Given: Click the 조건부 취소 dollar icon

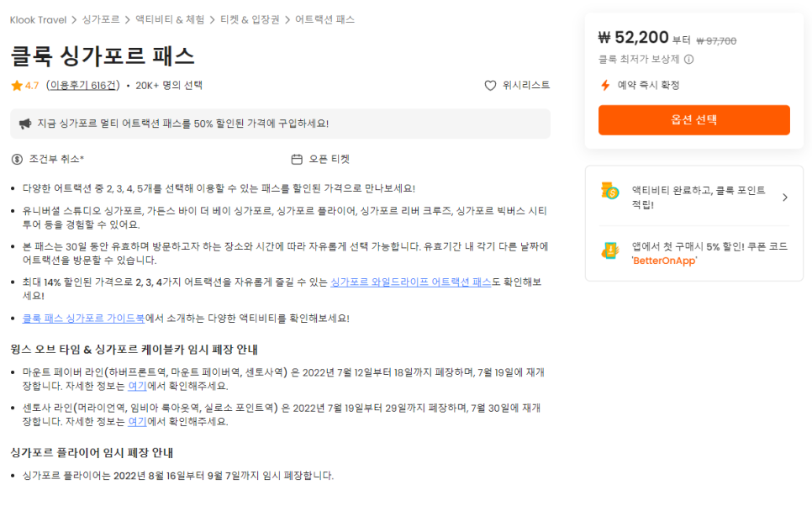Looking at the screenshot, I should 17,160.
